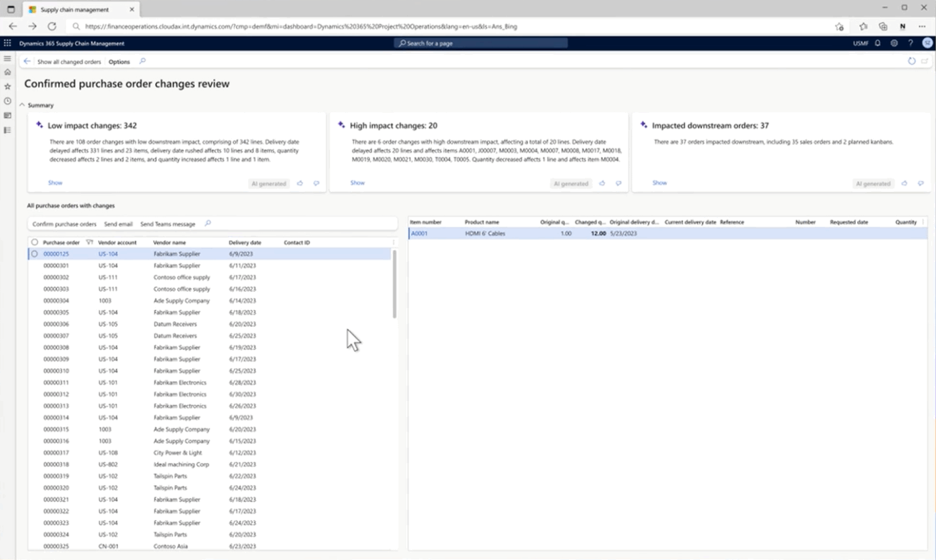Thumbs down the High impact changes summary
The height and width of the screenshot is (560, 936).
point(618,183)
